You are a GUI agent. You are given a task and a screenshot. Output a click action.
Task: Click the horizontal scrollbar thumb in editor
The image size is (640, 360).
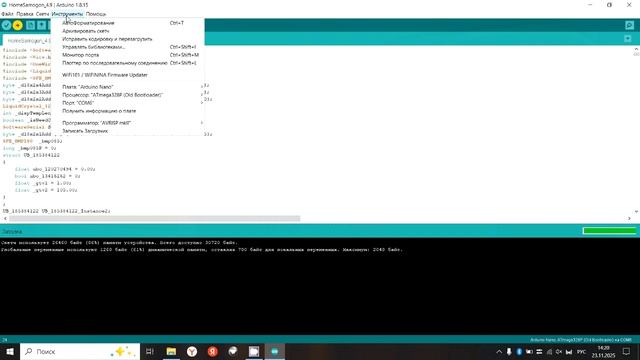coord(155,219)
